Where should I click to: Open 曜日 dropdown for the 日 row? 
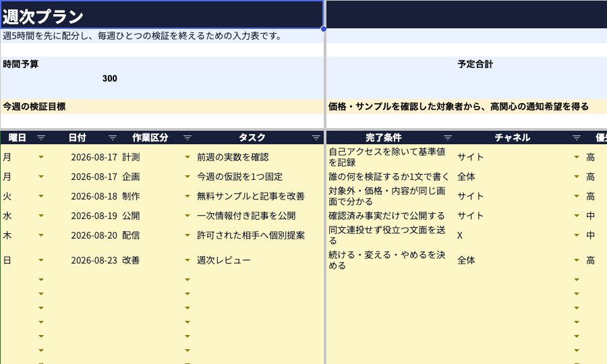tap(41, 260)
